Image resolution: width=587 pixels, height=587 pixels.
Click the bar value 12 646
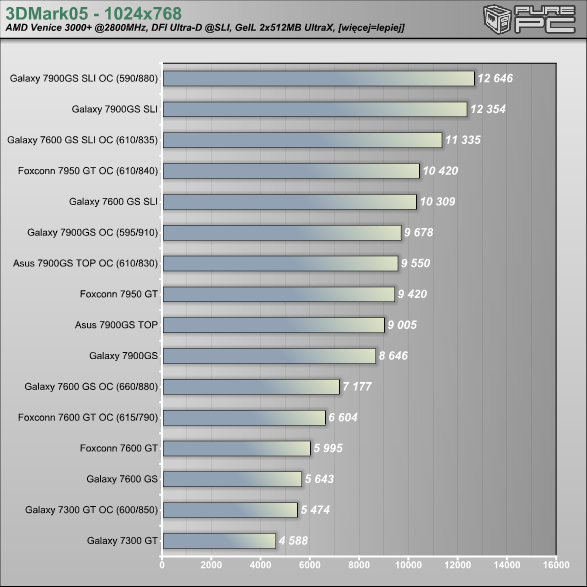click(495, 78)
